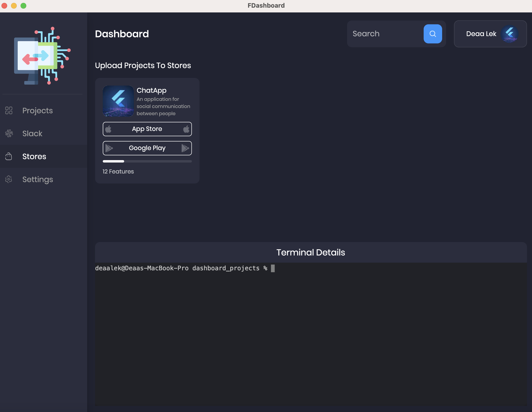
Task: Open the Projects menu item
Action: click(x=38, y=110)
